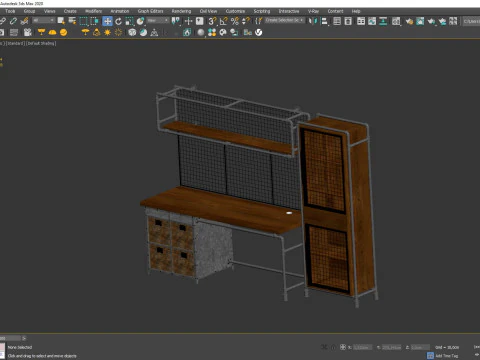Screen dimensions: 480x360
Task: Click the Default Shading viewport label
Action: [41, 43]
